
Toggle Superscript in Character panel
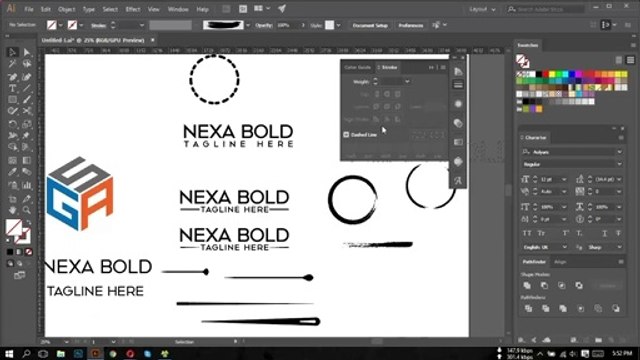click(566, 233)
